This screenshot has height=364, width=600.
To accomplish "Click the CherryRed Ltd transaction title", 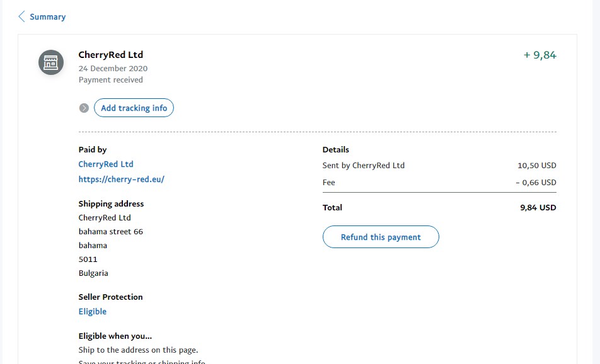I will (111, 55).
